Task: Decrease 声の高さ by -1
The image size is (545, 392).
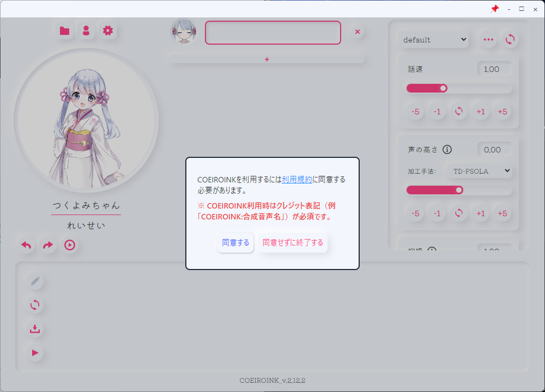Action: coord(437,213)
